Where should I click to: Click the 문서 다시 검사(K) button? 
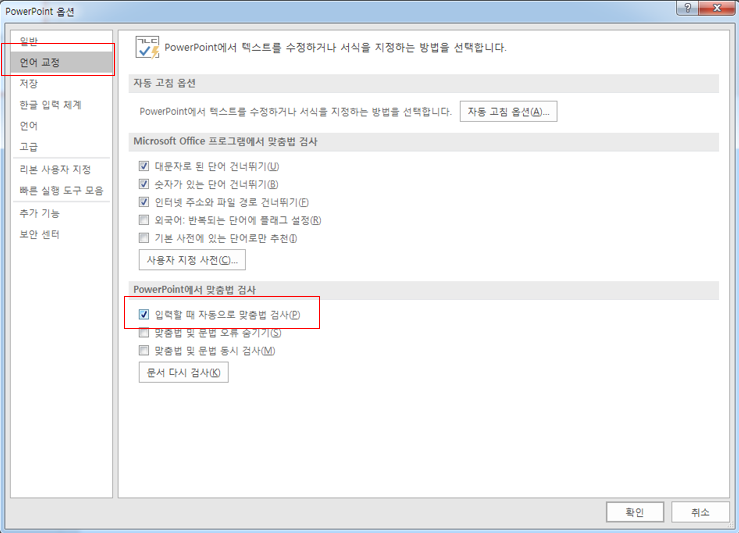click(x=184, y=372)
